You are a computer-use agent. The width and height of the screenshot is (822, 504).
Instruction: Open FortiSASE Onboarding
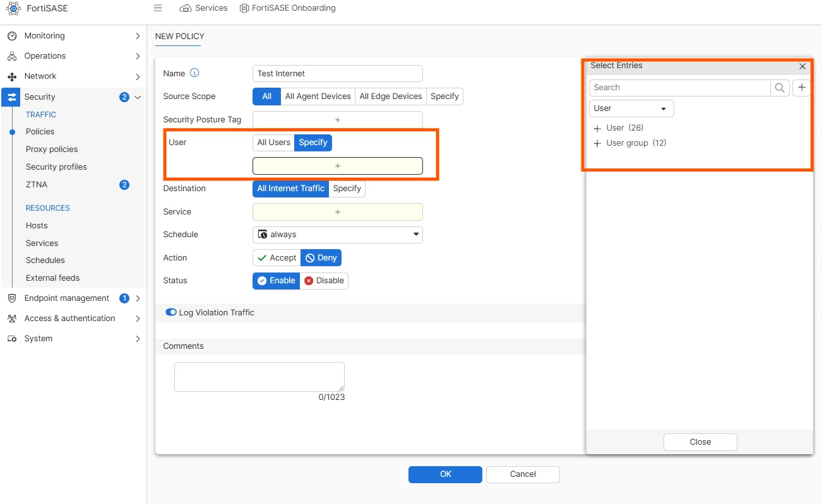(288, 8)
